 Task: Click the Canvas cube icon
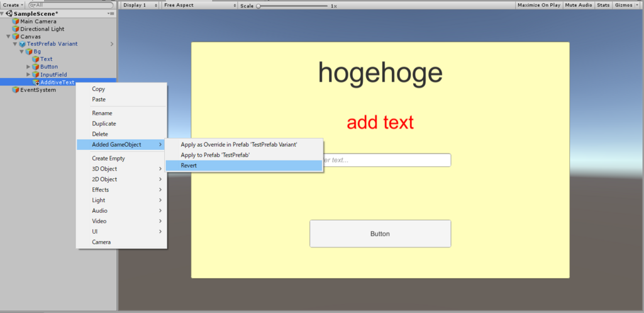(x=16, y=37)
